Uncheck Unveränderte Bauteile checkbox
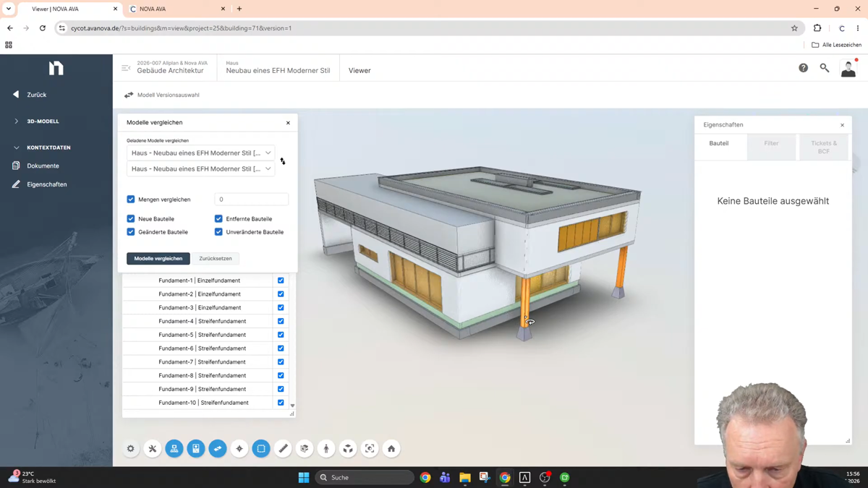868x488 pixels. 218,232
